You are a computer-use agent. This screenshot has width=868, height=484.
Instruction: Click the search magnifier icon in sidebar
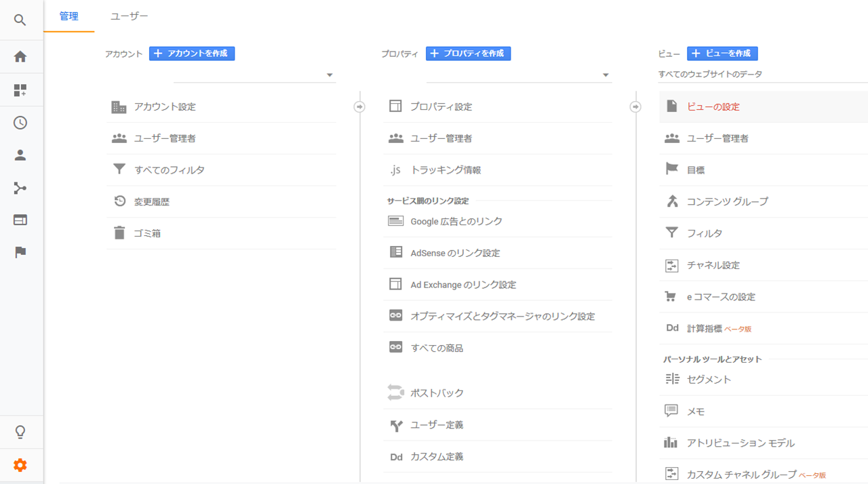point(20,20)
